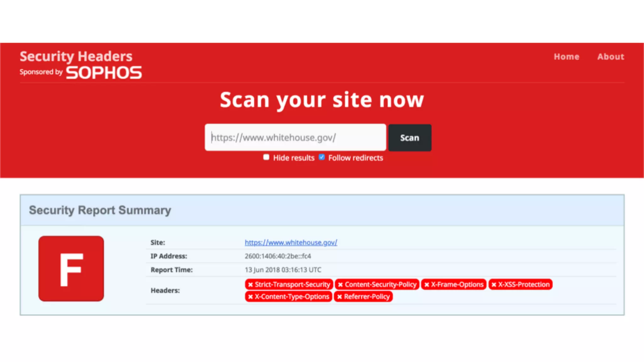
Task: Click the X-Frame-Options missing header badge
Action: [x=453, y=284]
